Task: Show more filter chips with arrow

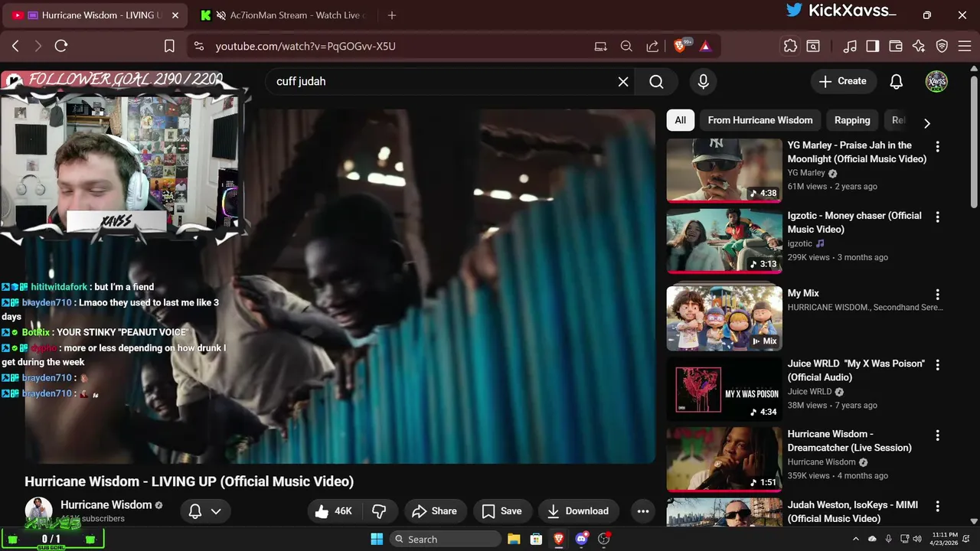Action: tap(927, 122)
